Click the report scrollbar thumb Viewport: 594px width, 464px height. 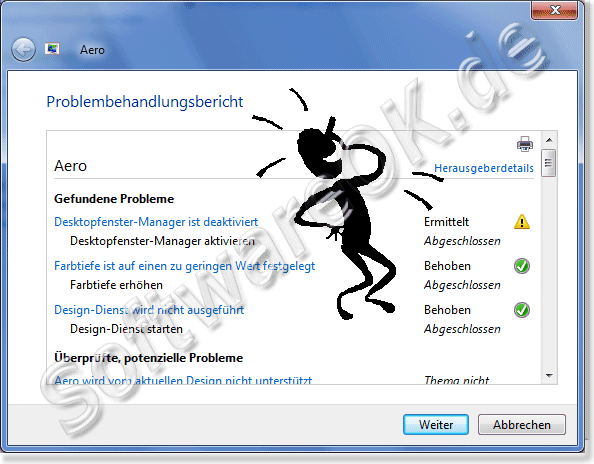[x=549, y=163]
